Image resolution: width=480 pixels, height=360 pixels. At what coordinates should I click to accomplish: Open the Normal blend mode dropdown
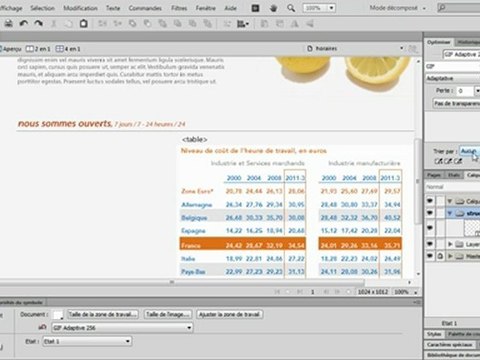453,187
